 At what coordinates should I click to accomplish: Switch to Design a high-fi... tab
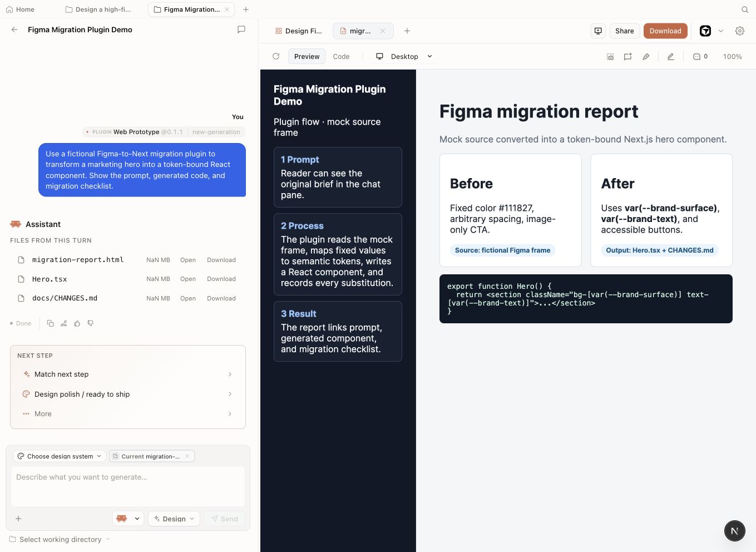(x=98, y=9)
